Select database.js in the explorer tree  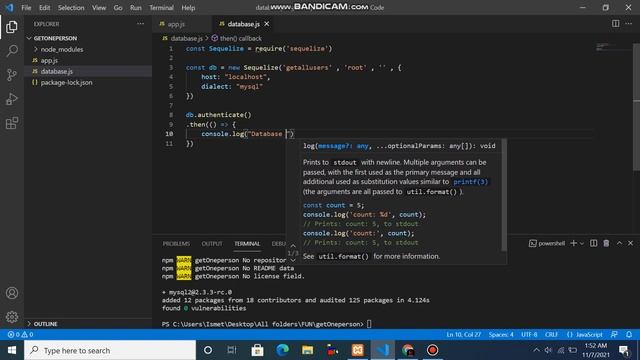click(88, 71)
